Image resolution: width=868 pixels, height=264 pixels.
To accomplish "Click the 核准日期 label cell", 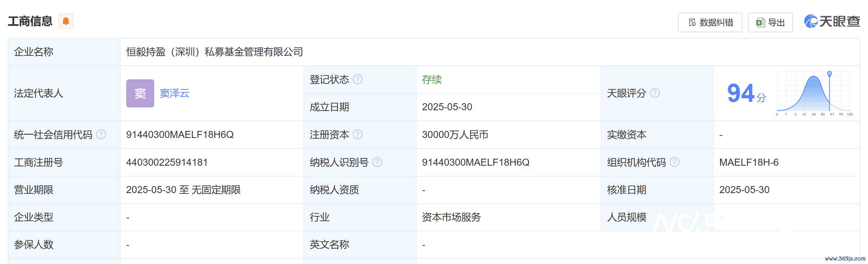I will 657,190.
